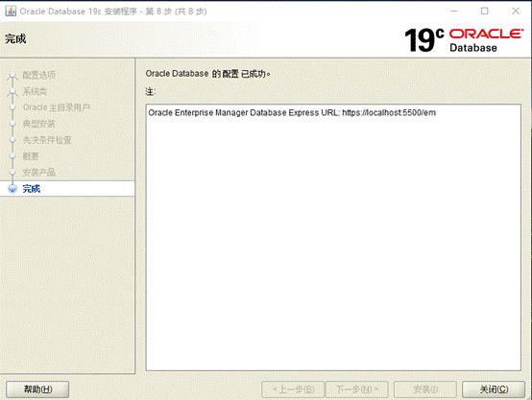This screenshot has width=532, height=400.
Task: Open help with the 帮助(H) button
Action: click(37, 389)
